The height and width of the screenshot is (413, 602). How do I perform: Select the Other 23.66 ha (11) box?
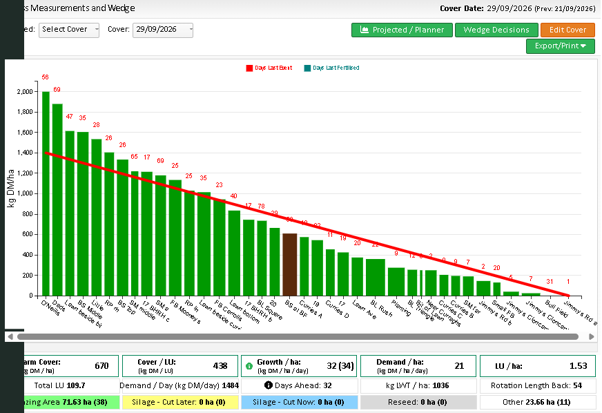(x=538, y=402)
